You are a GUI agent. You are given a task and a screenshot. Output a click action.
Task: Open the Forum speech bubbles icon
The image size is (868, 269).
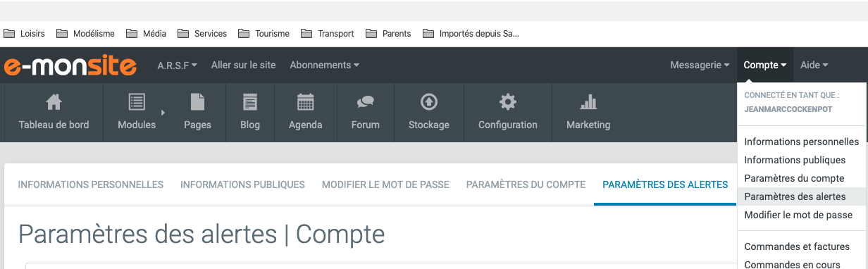(365, 102)
